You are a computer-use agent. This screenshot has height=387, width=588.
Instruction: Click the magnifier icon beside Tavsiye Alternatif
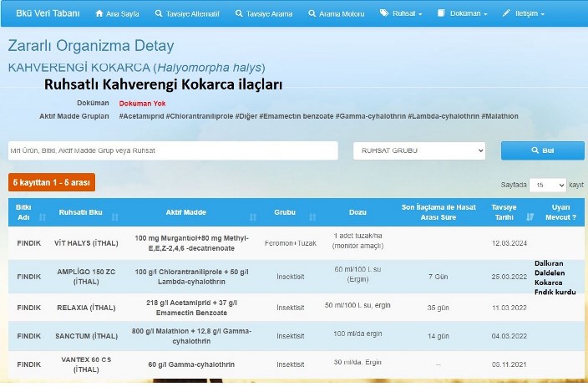tap(160, 14)
